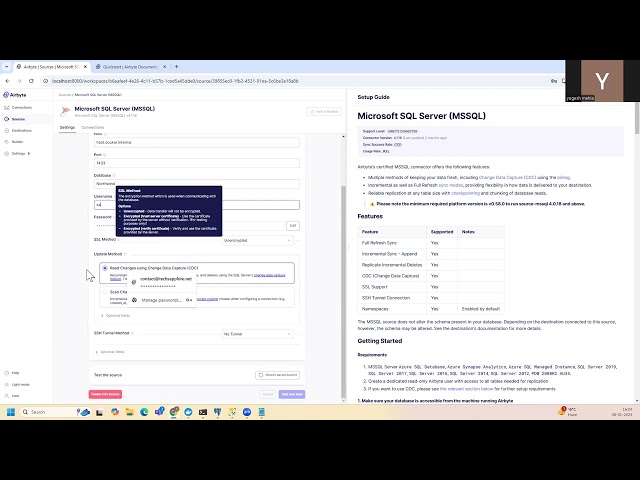Open File Explorer from the taskbar
Screen dimensions: 640x480
tap(130, 412)
